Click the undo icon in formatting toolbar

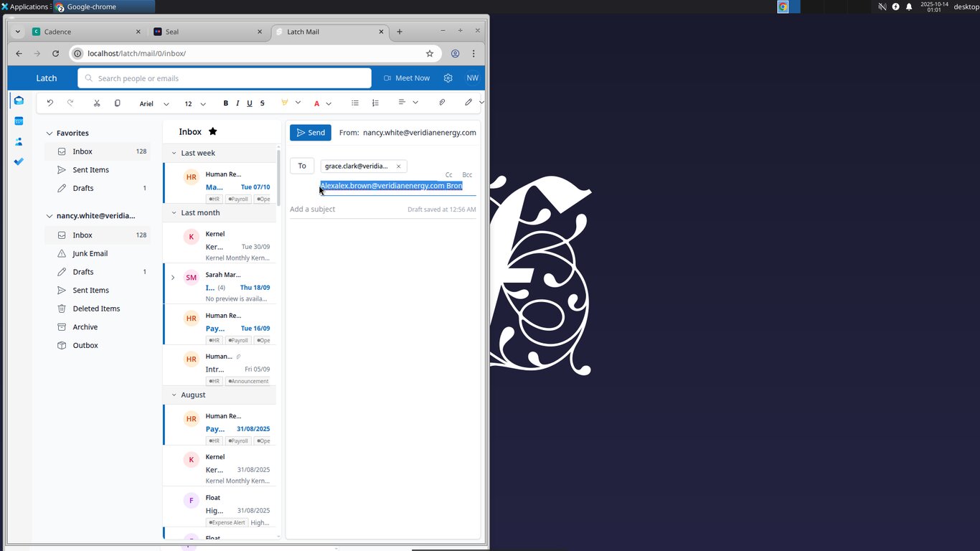(50, 103)
